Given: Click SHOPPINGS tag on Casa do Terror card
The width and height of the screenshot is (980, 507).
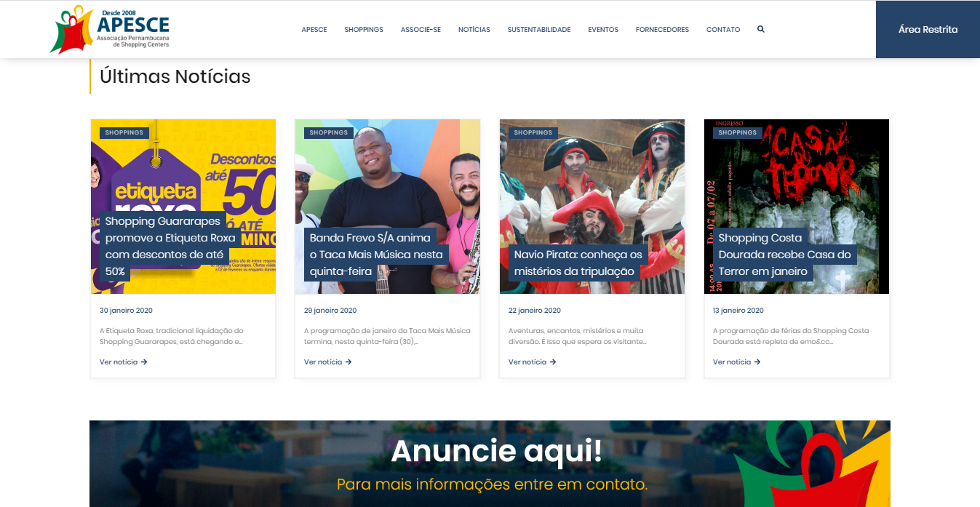Looking at the screenshot, I should pos(738,133).
